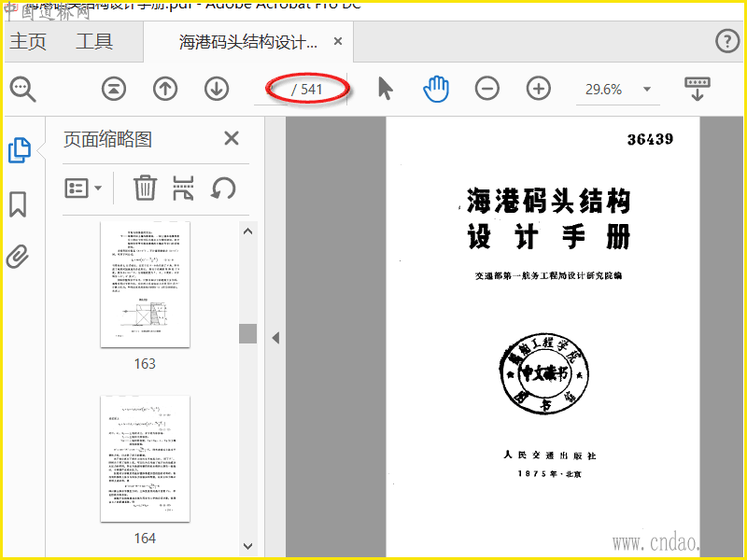This screenshot has height=560, width=747.
Task: Show the next page
Action: 217,89
